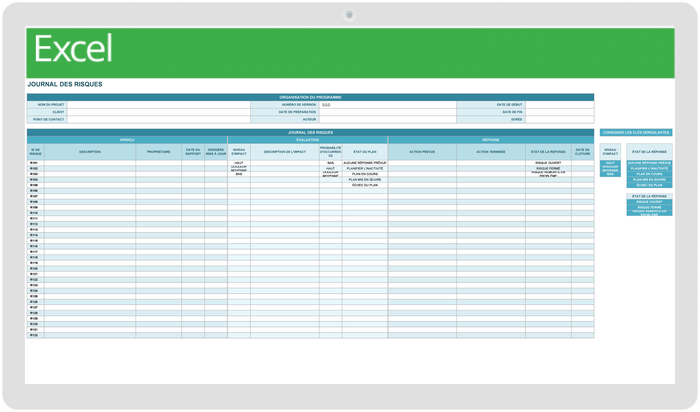The image size is (700, 412).
Task: Select the empty cell beside DATE DE PRÉPARATION
Action: 388,112
